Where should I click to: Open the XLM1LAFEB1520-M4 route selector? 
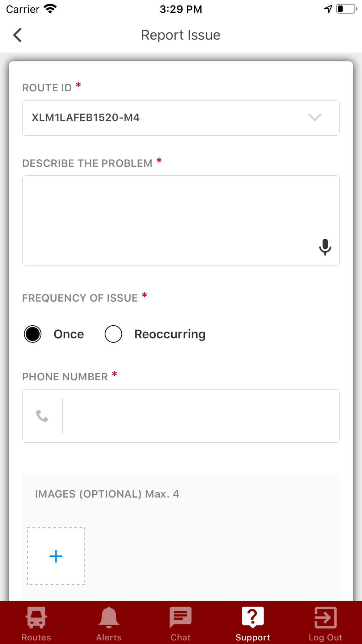coord(181,118)
